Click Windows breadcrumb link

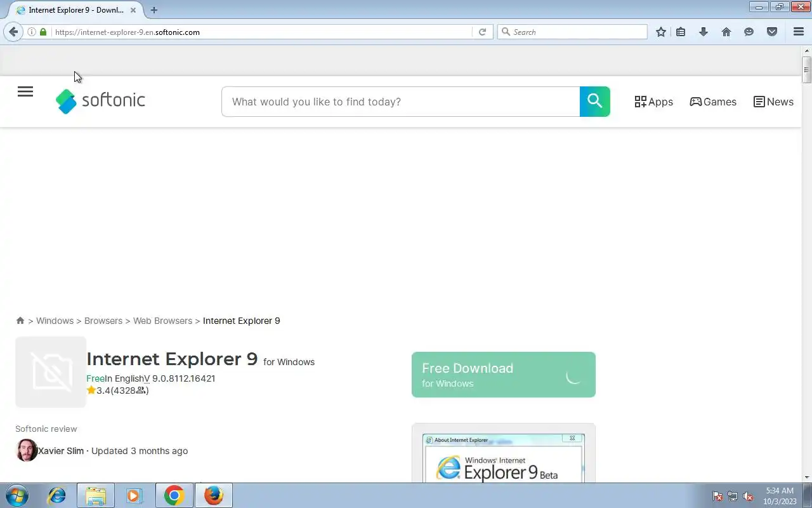click(55, 321)
